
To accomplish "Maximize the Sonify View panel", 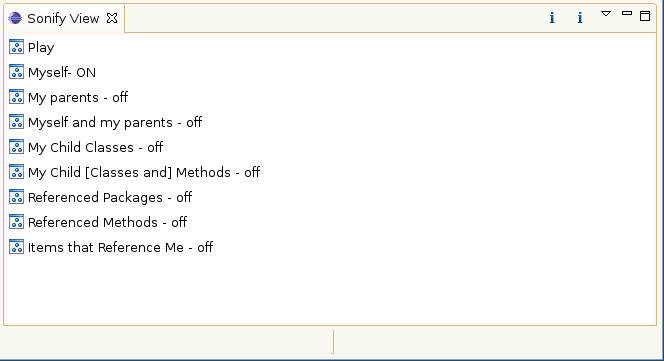I will click(x=645, y=16).
